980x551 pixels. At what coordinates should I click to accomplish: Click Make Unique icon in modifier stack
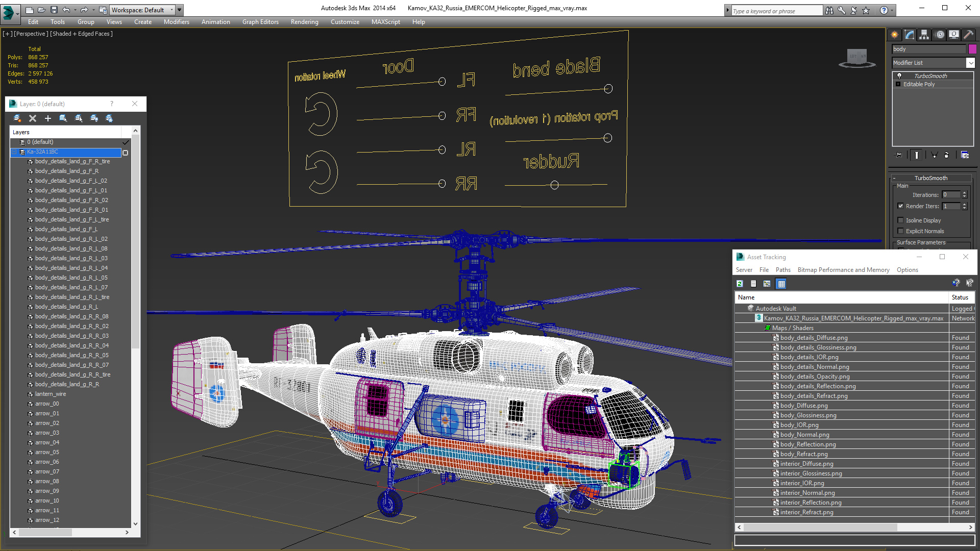(x=934, y=155)
